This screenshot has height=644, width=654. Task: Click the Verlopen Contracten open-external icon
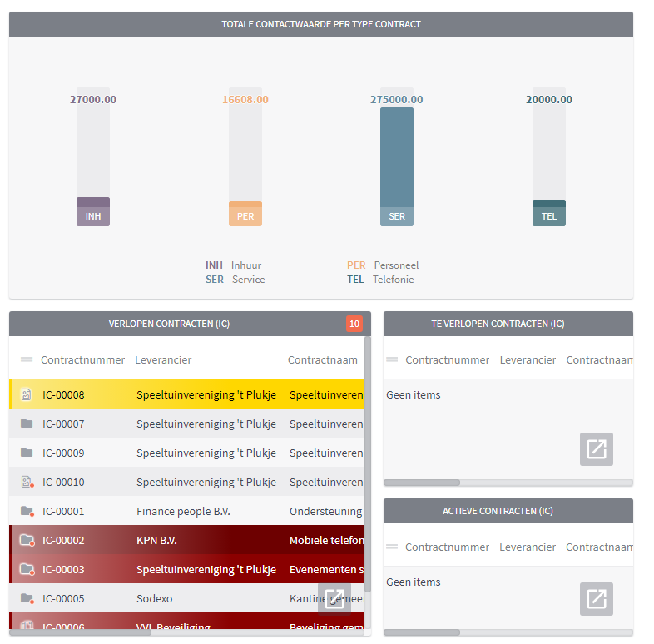tap(334, 599)
